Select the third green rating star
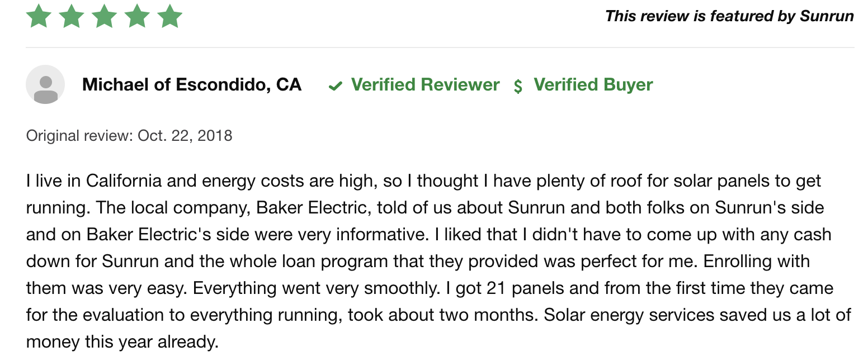The height and width of the screenshot is (361, 868). 104,16
